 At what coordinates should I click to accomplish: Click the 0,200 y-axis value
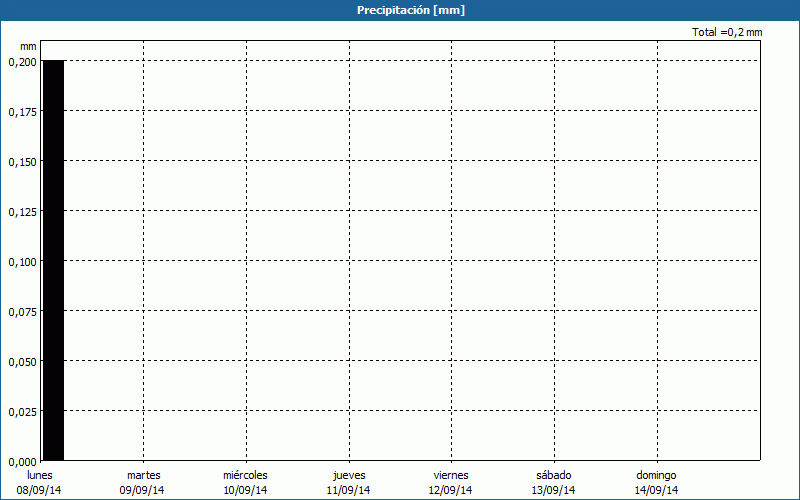(22, 62)
